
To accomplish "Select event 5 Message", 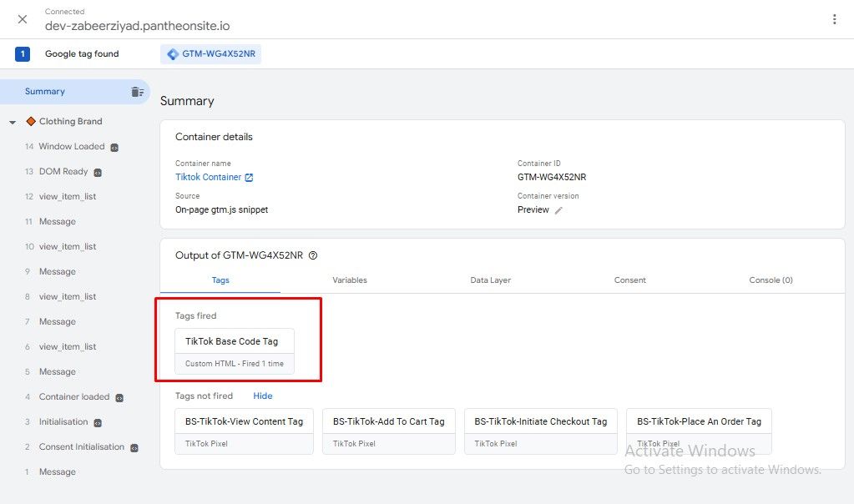I will click(50, 371).
